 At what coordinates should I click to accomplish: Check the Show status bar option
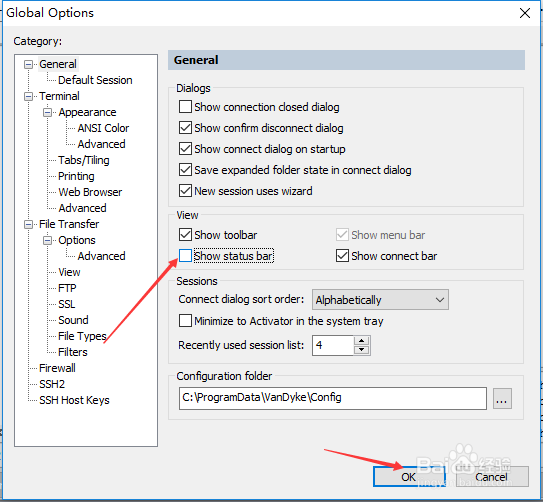[x=185, y=256]
